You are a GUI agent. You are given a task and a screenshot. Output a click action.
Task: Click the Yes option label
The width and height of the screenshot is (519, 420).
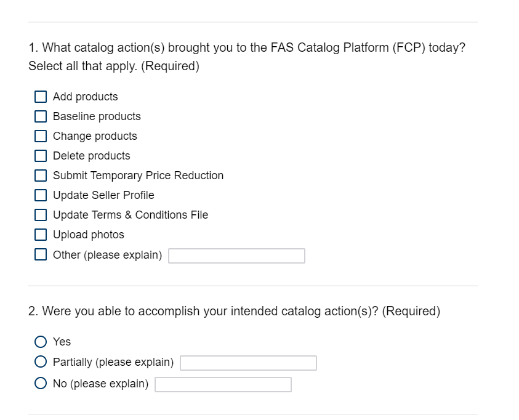(62, 342)
